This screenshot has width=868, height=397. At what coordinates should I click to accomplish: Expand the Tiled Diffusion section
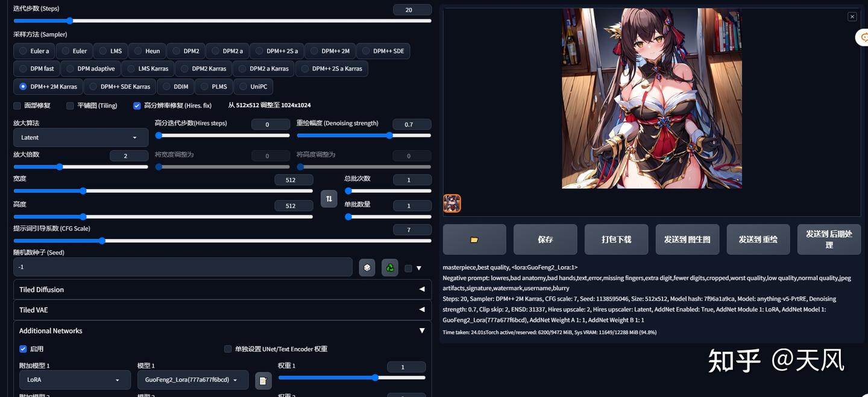(222, 290)
